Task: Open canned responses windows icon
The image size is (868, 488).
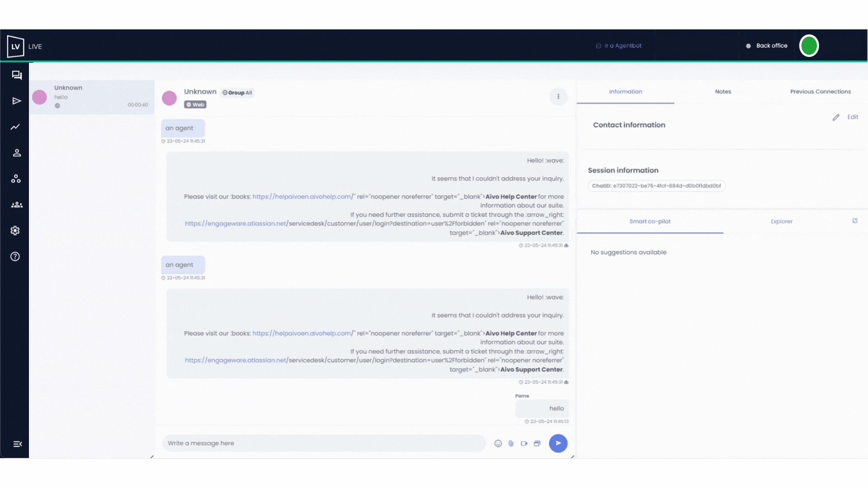Action: tap(537, 443)
